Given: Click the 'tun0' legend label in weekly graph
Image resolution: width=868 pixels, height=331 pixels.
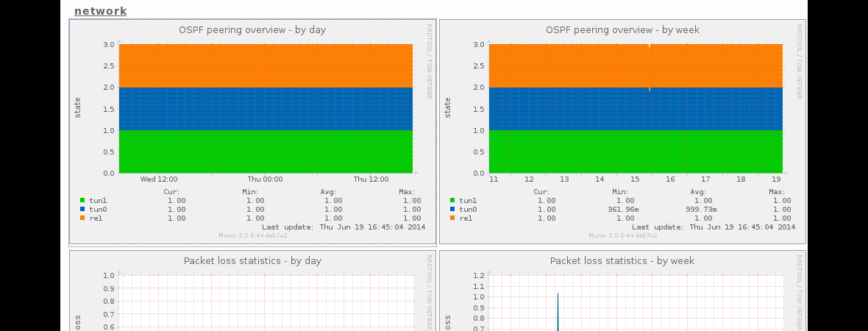Looking at the screenshot, I should point(468,209).
